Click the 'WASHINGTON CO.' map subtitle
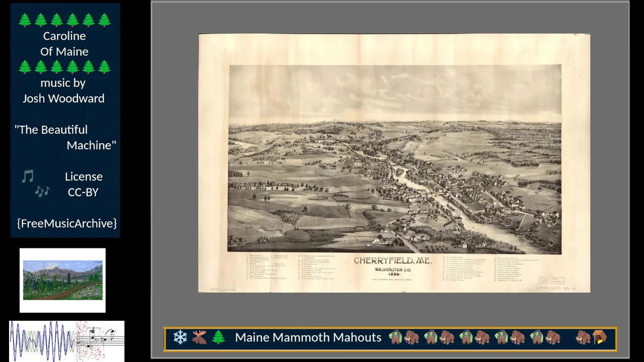Viewport: 644px width, 362px height. pos(392,269)
